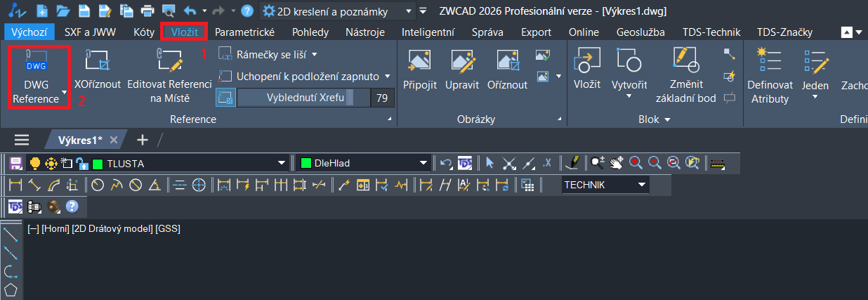The height and width of the screenshot is (300, 868).
Task: Click the angular dimension triangle icon
Action: pos(154,185)
